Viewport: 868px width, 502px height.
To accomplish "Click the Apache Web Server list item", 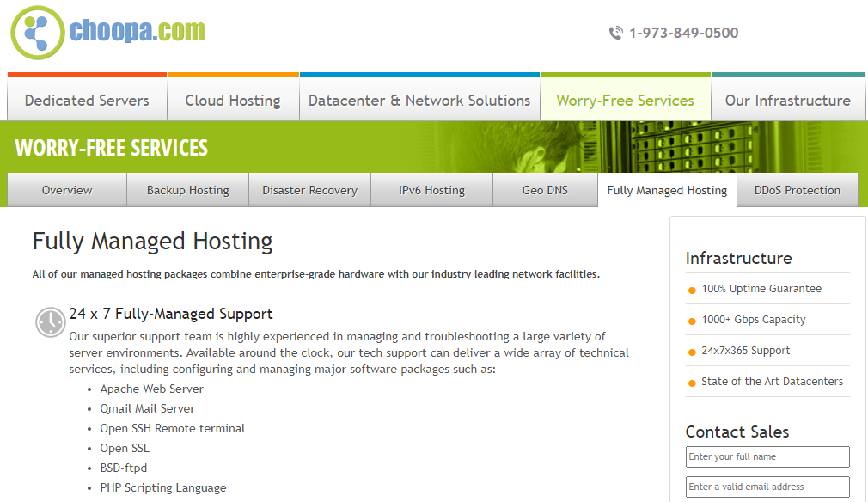I will tap(151, 389).
